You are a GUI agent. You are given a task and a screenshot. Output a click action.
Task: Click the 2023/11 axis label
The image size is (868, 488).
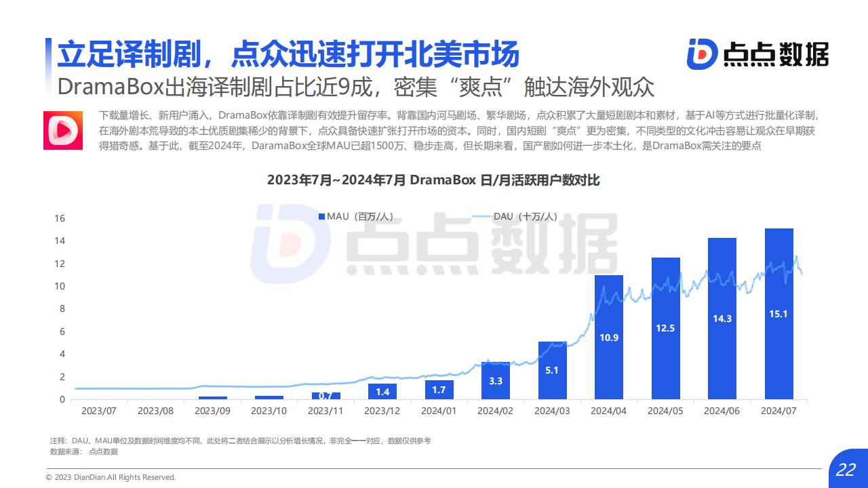(325, 411)
